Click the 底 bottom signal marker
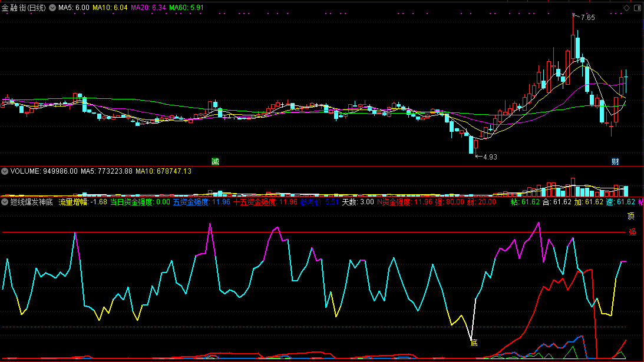 tap(474, 343)
